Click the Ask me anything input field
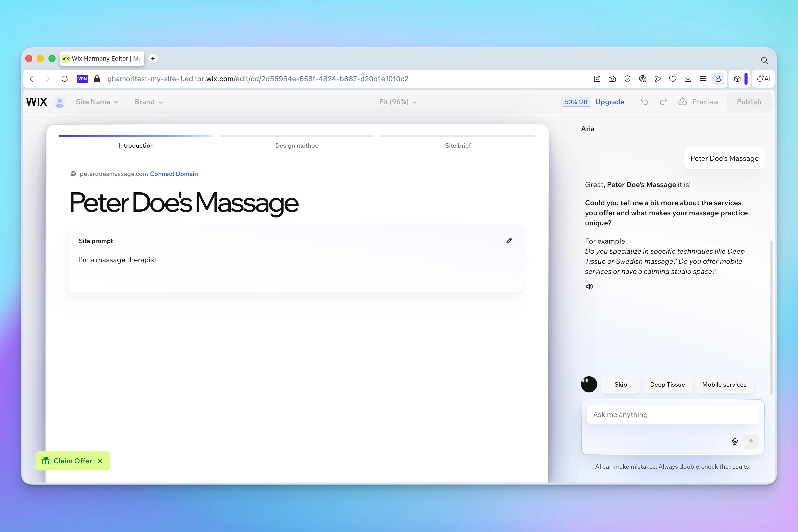 [673, 414]
